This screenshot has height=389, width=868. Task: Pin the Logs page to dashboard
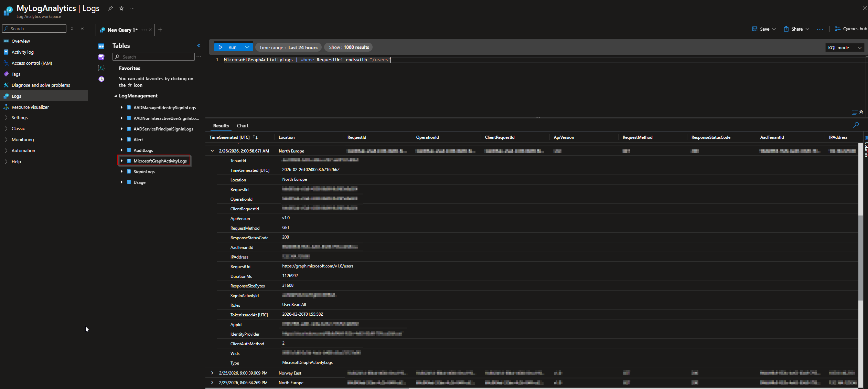coord(110,8)
